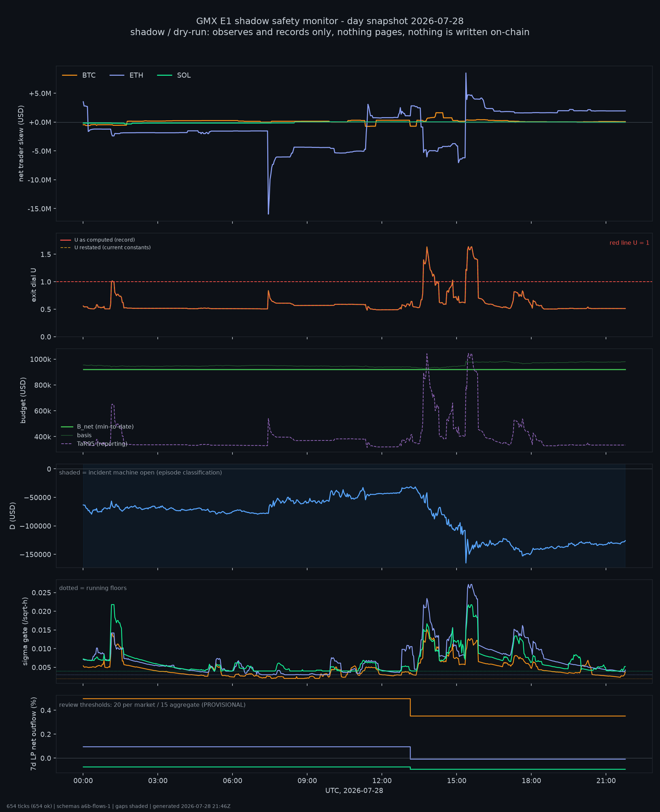Click the 'basis' legend entry
The width and height of the screenshot is (660, 812).
[x=76, y=435]
